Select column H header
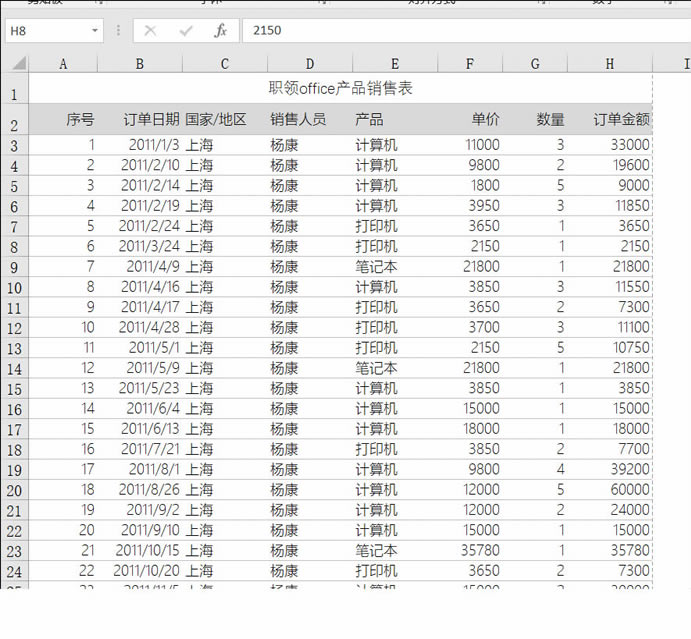691x639 pixels. 610,64
